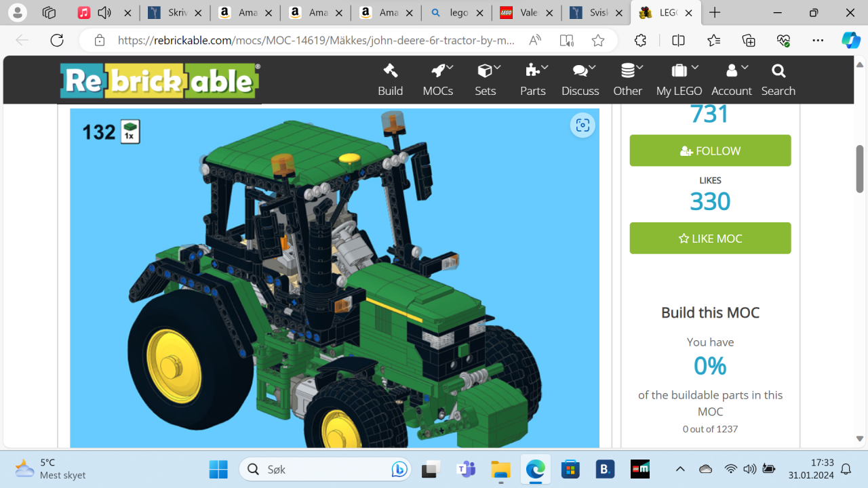This screenshot has height=488, width=868.
Task: Open the notifications bell
Action: click(x=846, y=469)
